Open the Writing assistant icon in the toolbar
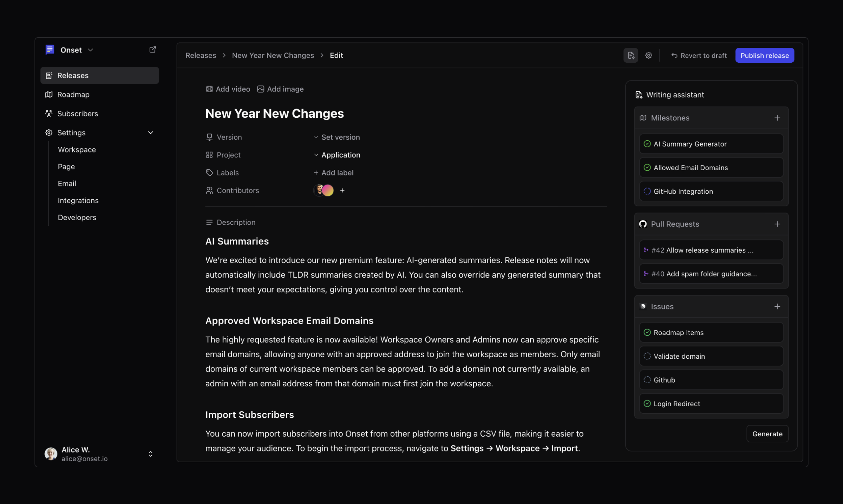 tap(631, 55)
